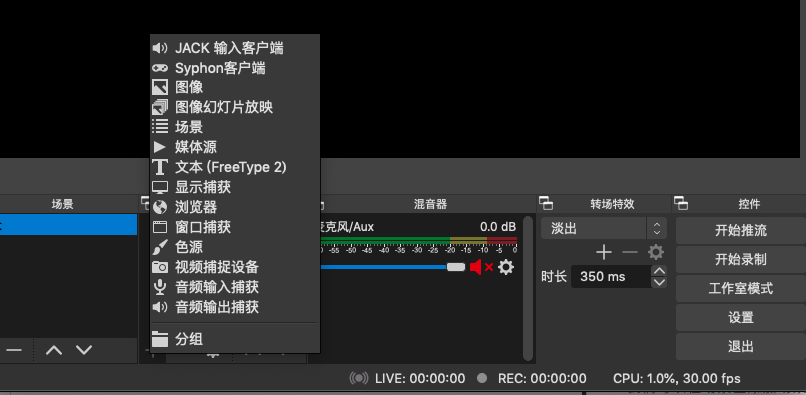Click the 场景 list icon in menu
Image resolution: width=806 pixels, height=395 pixels.
point(160,127)
